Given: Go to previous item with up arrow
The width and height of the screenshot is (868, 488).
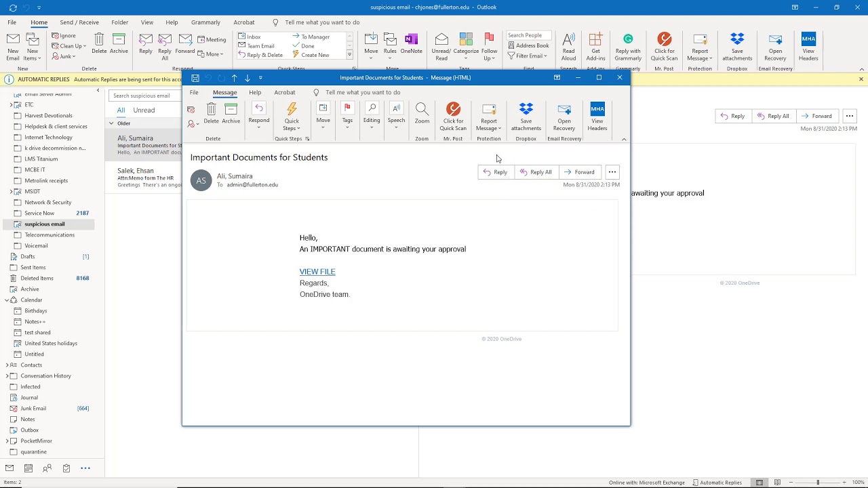Looking at the screenshot, I should [x=234, y=78].
